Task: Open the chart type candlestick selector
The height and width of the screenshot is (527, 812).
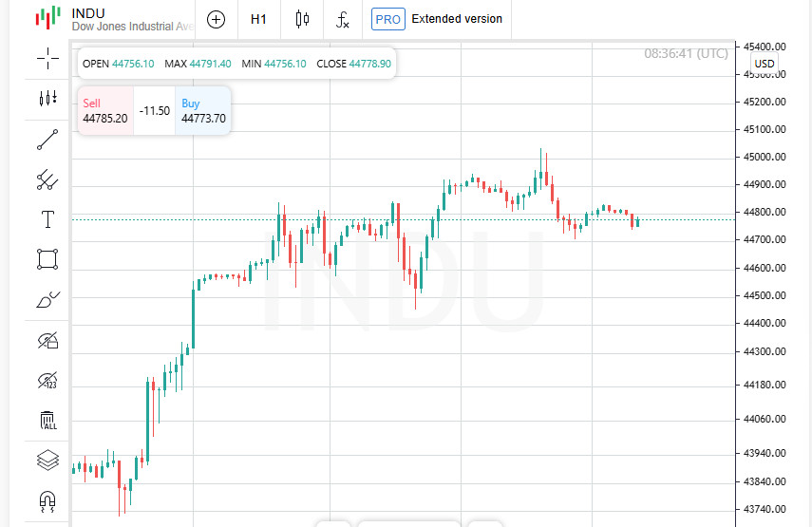Action: click(x=302, y=20)
